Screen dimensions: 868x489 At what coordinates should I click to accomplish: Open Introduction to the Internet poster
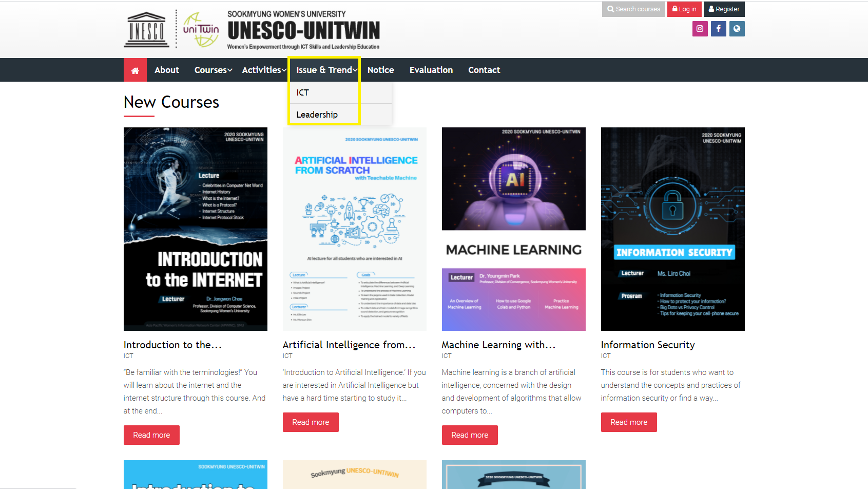[196, 229]
